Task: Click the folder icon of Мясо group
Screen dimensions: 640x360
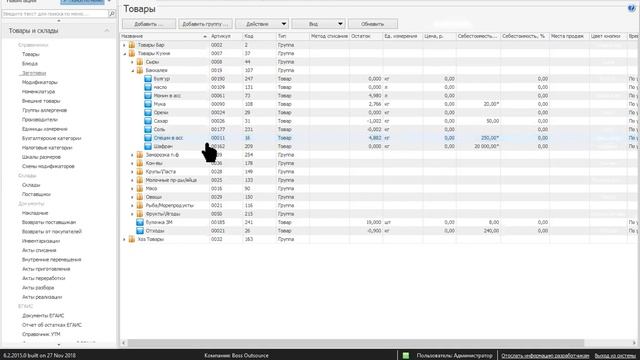Action: pyautogui.click(x=140, y=189)
